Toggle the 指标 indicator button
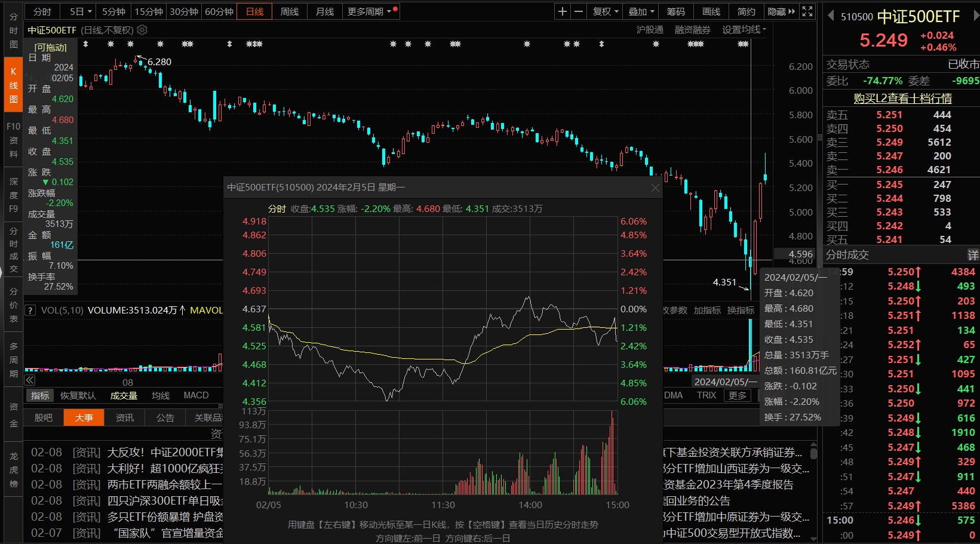This screenshot has width=980, height=544. (40, 395)
